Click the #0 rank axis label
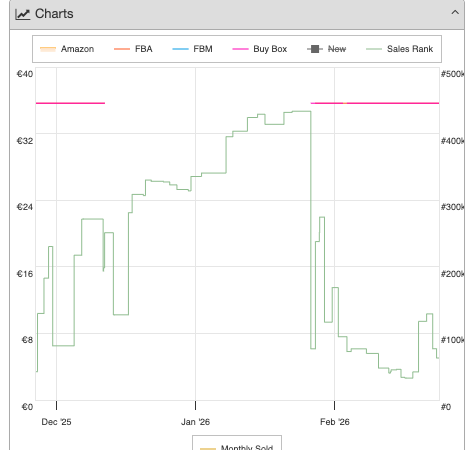Viewport: 474px width, 450px height. (446, 407)
